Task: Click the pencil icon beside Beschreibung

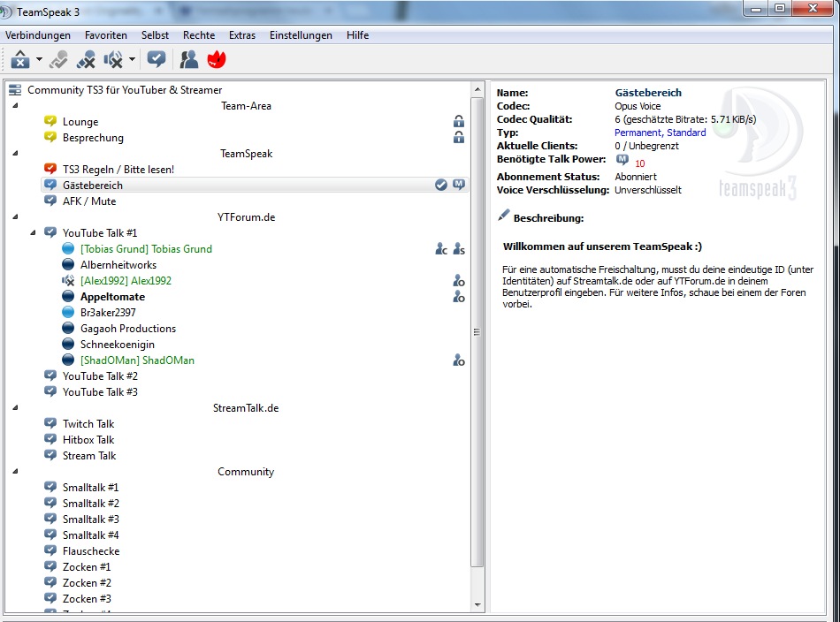Action: click(504, 216)
